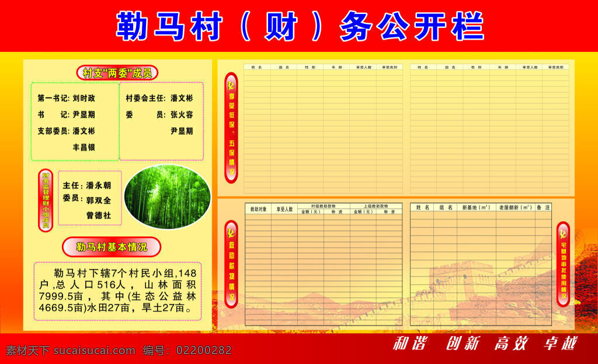The height and width of the screenshot is (364, 598).
Task: Click the party emblem on 救助款物情况 label
Action: click(x=231, y=232)
